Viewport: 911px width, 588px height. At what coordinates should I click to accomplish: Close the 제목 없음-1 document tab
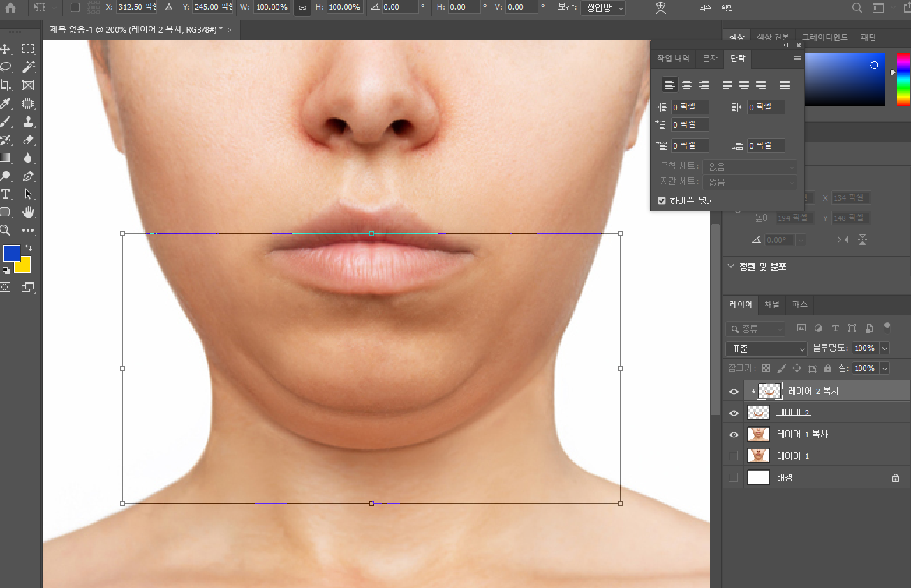[x=230, y=30]
